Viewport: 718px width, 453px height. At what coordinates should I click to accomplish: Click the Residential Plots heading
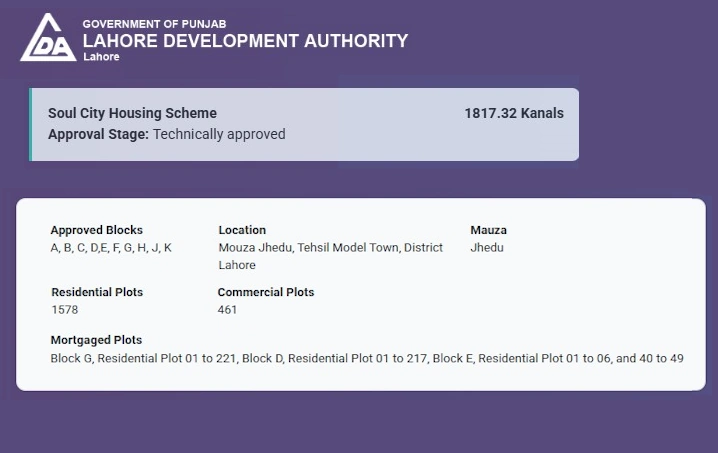[97, 292]
